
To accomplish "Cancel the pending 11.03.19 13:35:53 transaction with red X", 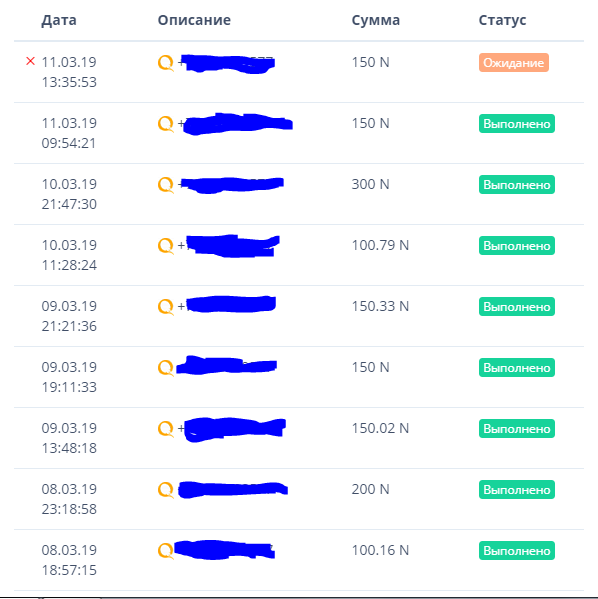I will pos(31,61).
